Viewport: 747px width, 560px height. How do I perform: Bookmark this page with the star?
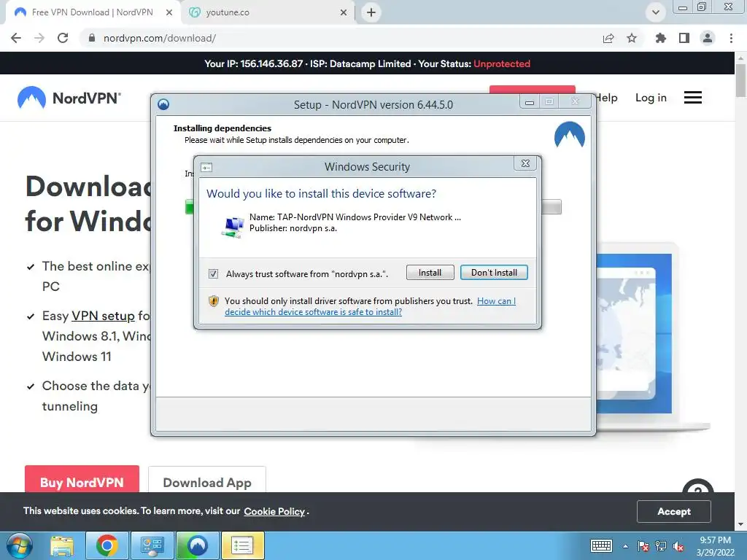pos(632,38)
